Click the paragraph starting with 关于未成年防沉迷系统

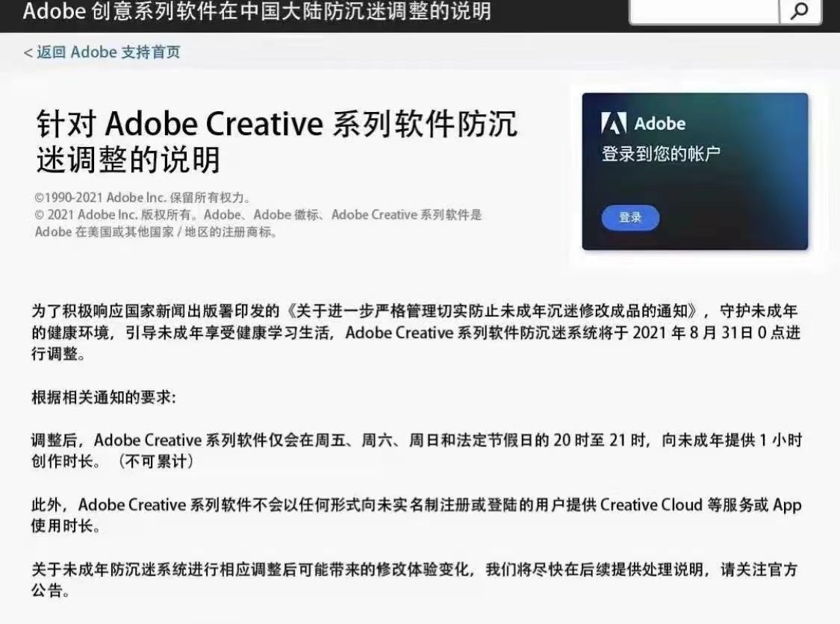click(414, 580)
